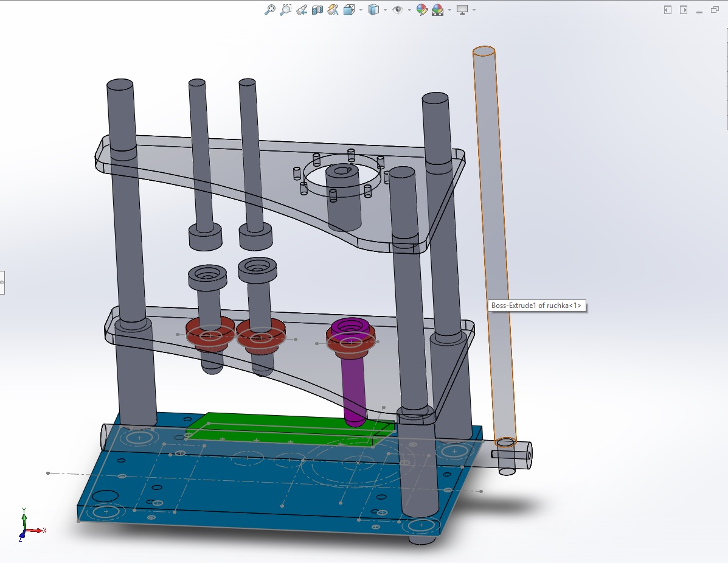Open the Dynamic Annotation Views tool

(x=333, y=10)
